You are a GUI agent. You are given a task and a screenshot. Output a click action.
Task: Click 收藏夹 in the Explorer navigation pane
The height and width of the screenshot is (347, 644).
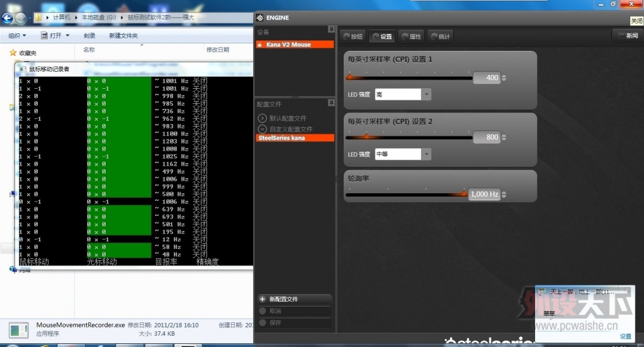click(x=28, y=53)
